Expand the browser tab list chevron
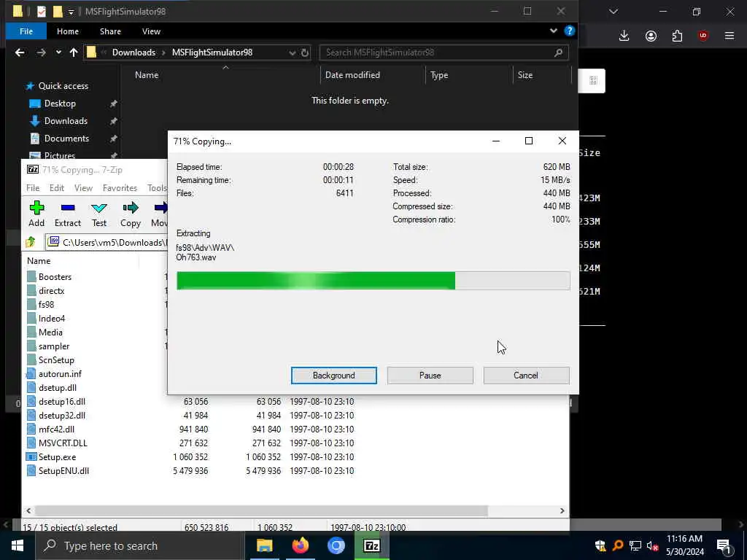Screen dimensions: 747x560 tap(614, 12)
